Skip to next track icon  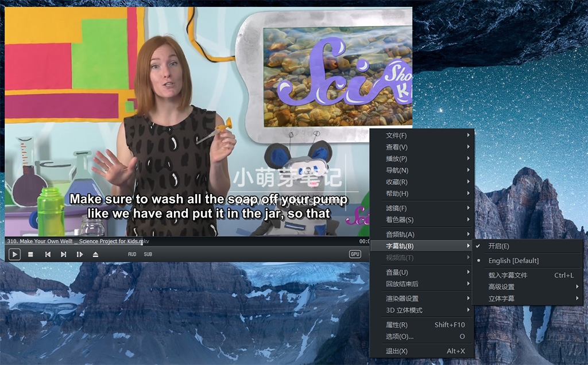click(64, 254)
